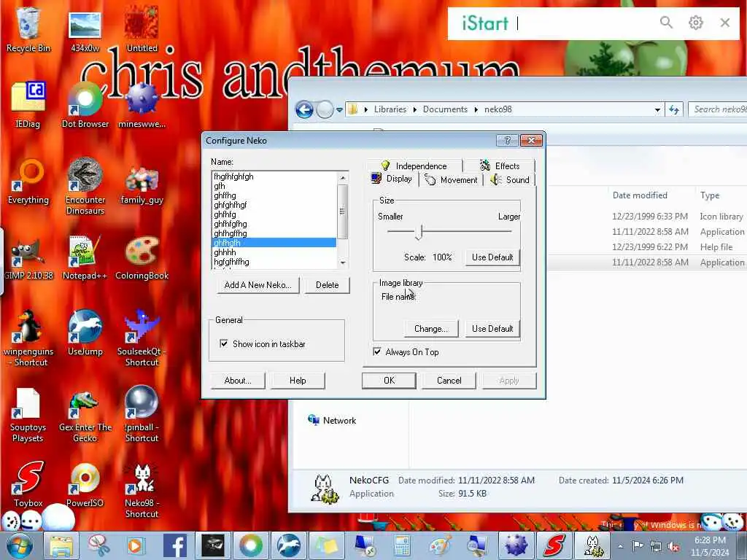Launch GIMP 2.10.38 shortcut

pyautogui.click(x=28, y=258)
